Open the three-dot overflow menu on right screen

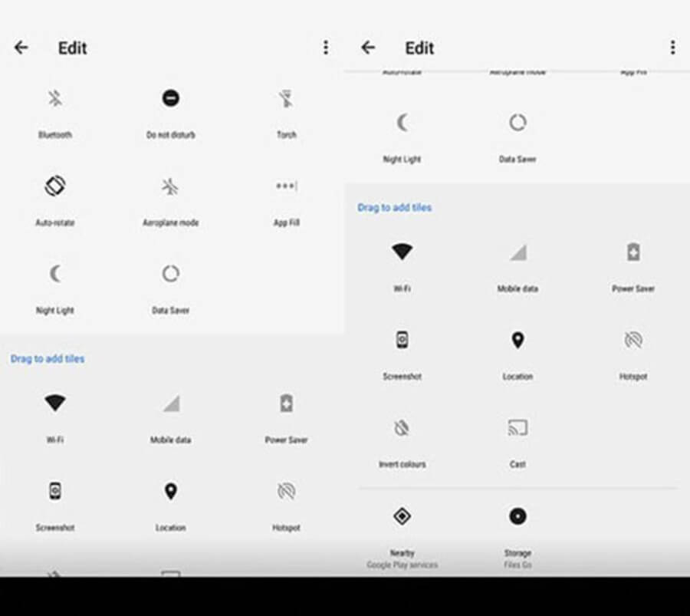click(672, 48)
